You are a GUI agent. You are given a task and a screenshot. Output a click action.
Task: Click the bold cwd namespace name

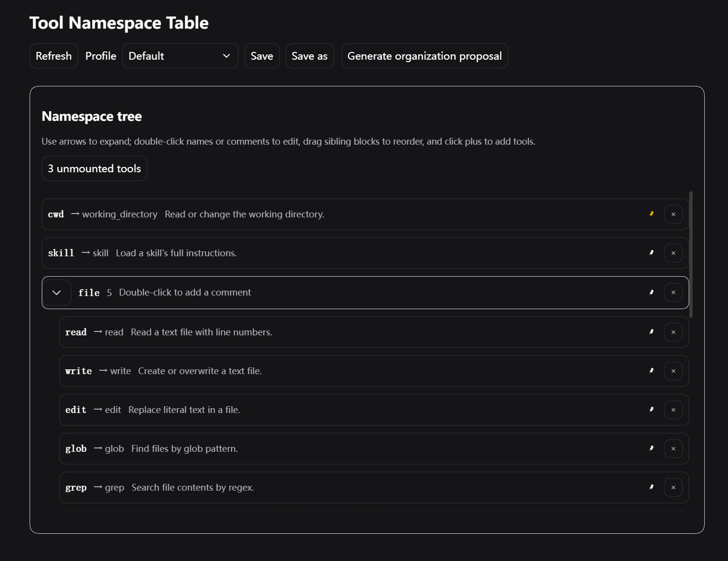(56, 214)
